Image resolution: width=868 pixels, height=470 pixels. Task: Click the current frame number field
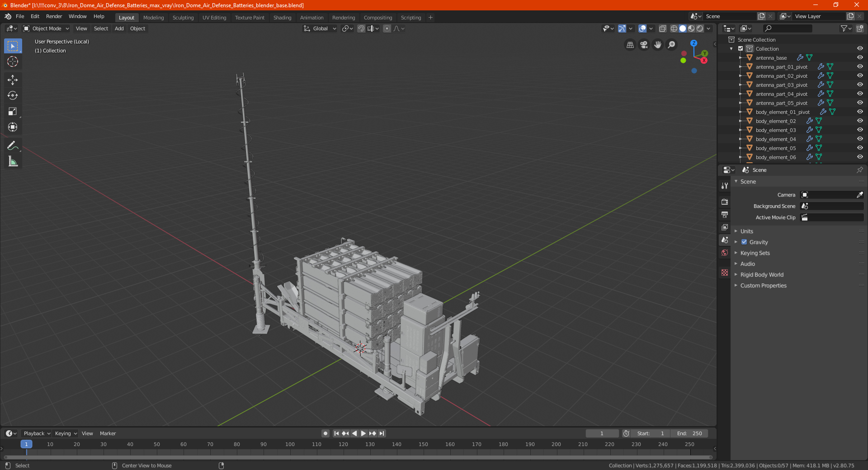tap(602, 433)
